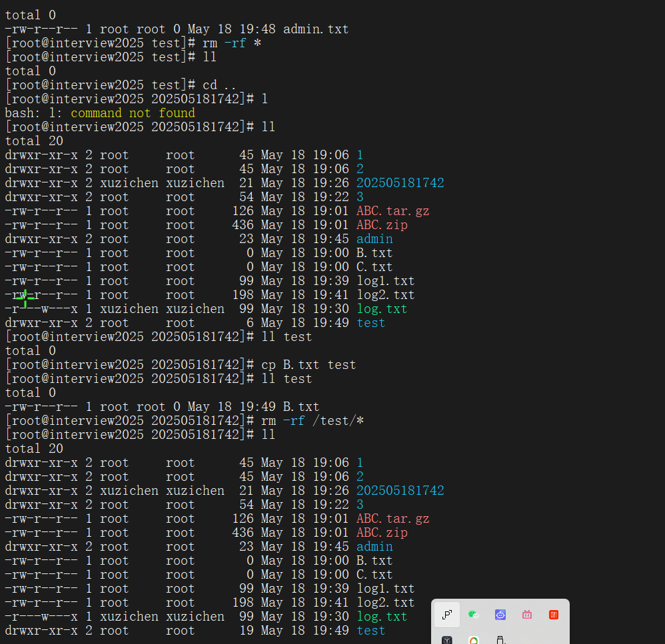Screen dimensions: 665x644
Task: Click directory 202505181742 in the second listing
Action: [400, 491]
